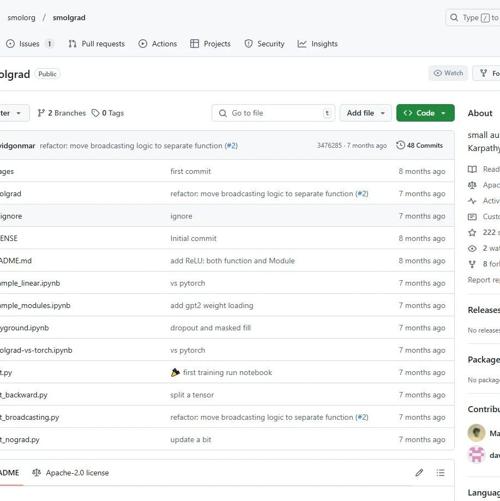Click the Custom properties icon in About
Screen dimensions: 500x501
tap(472, 217)
